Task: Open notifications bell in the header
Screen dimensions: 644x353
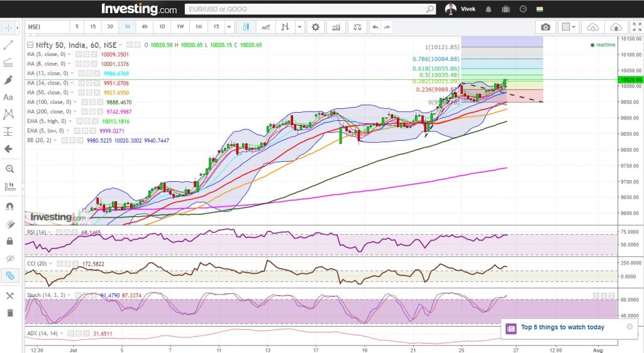Action: point(488,9)
